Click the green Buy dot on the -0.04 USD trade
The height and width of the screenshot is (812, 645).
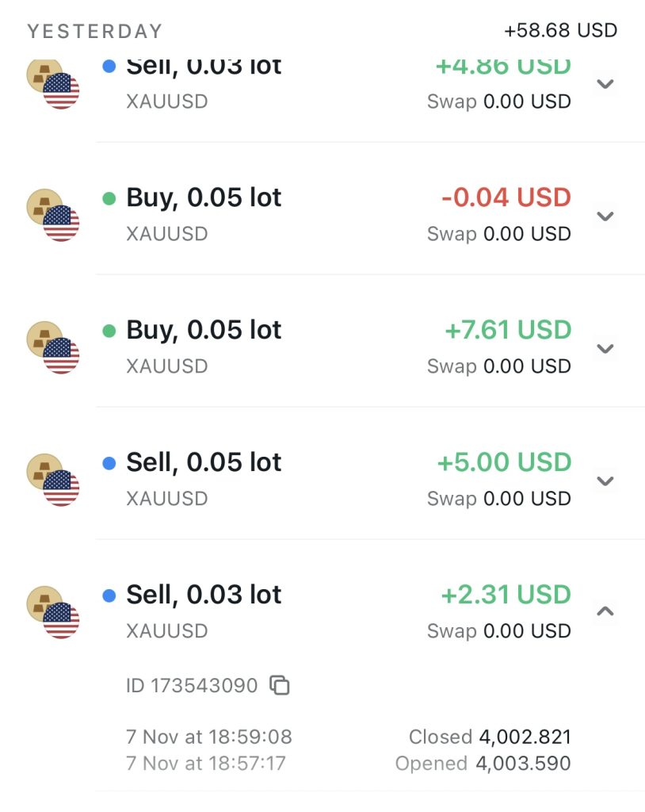[x=109, y=198]
